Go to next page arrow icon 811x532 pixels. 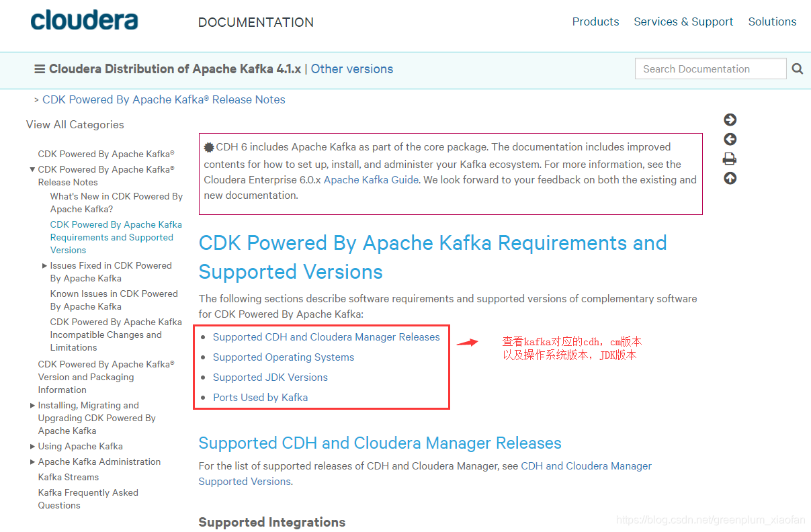(x=730, y=120)
